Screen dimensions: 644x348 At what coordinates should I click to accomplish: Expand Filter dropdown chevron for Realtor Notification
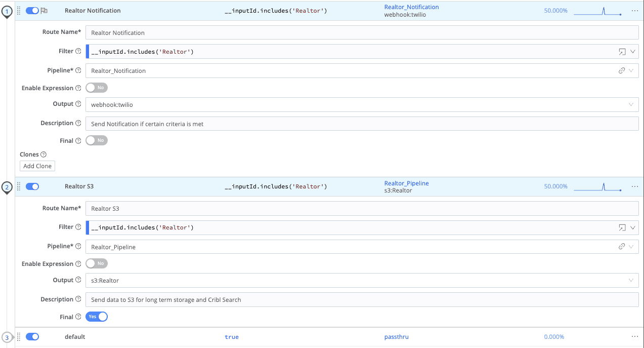point(632,52)
